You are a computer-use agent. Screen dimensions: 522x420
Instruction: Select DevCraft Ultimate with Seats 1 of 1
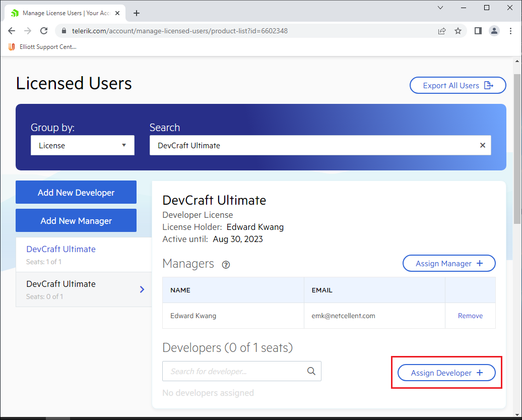(x=84, y=255)
